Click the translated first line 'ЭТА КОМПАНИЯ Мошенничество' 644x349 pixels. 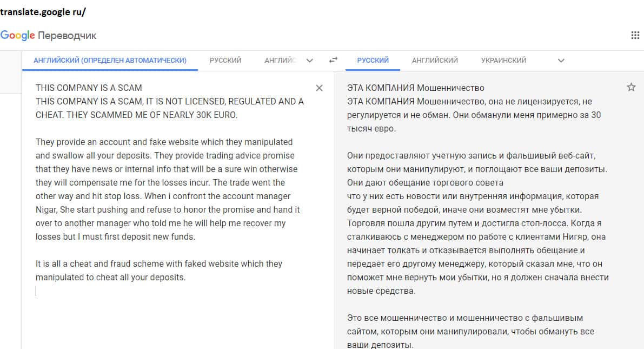click(x=416, y=88)
